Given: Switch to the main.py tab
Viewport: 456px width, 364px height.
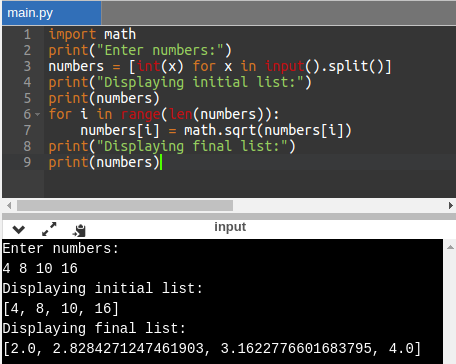Looking at the screenshot, I should [51, 13].
